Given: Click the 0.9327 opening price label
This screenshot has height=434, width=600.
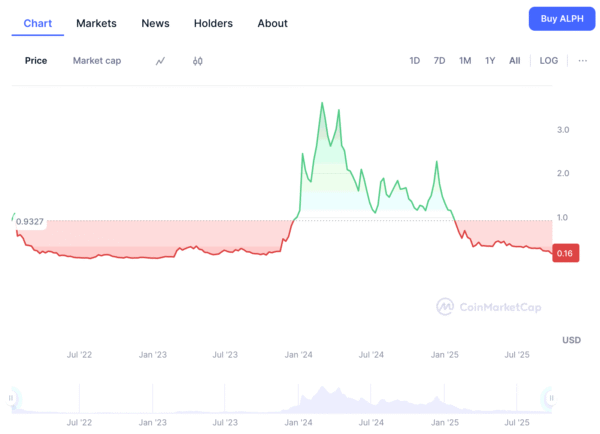Looking at the screenshot, I should tap(30, 222).
